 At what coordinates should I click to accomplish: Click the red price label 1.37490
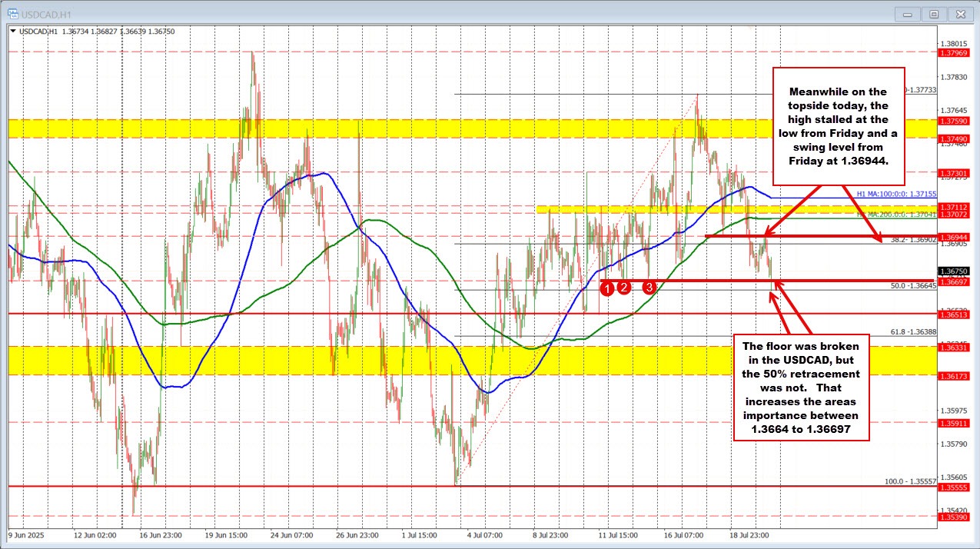tap(953, 138)
